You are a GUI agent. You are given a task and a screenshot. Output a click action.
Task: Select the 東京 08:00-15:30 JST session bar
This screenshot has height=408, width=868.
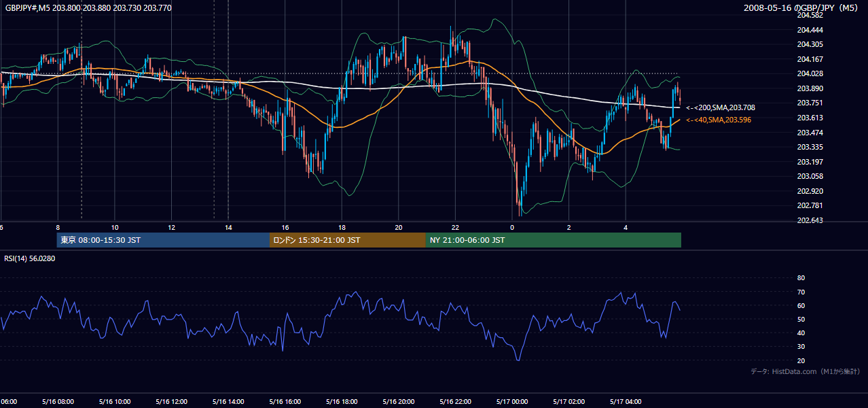tap(163, 240)
